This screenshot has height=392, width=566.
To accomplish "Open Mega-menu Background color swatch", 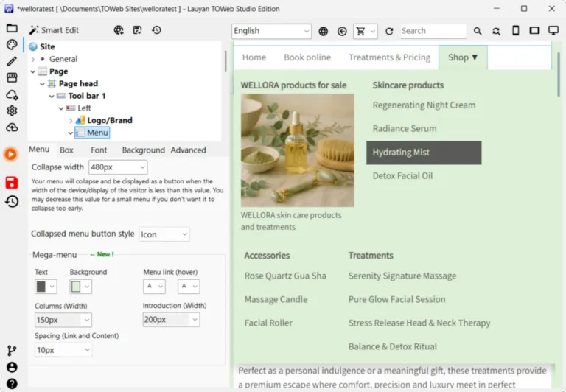I will (80, 287).
